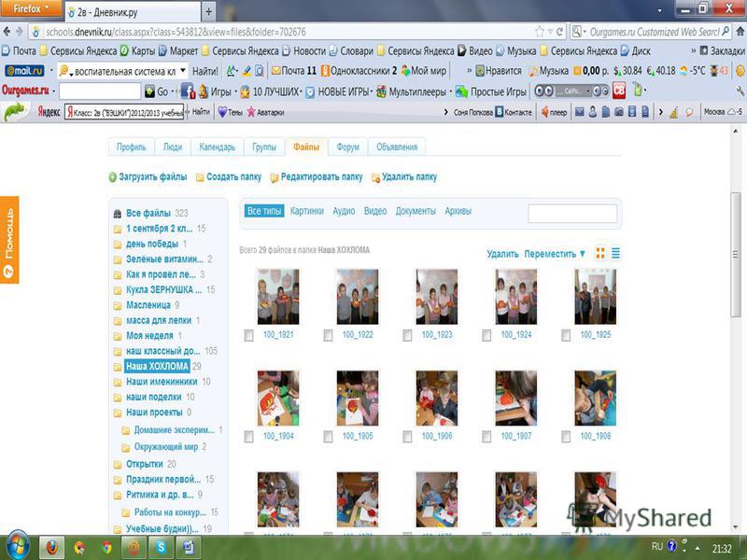747x560 pixels.
Task: Open Skype from the taskbar
Action: click(x=161, y=547)
